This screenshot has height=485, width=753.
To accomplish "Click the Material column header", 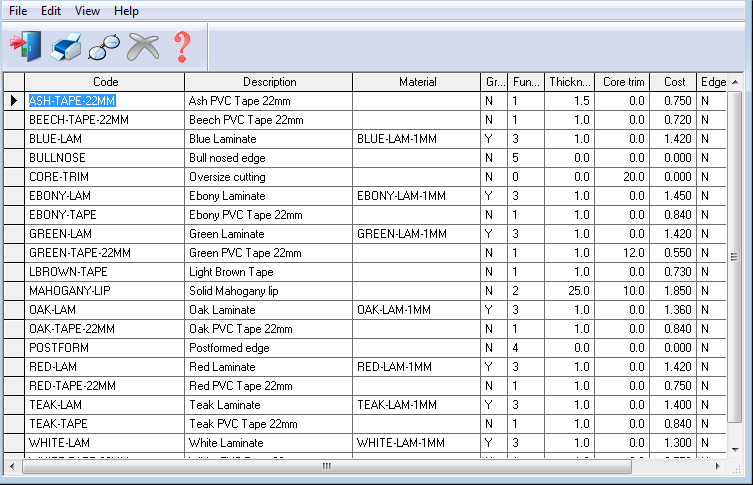I will tap(417, 82).
